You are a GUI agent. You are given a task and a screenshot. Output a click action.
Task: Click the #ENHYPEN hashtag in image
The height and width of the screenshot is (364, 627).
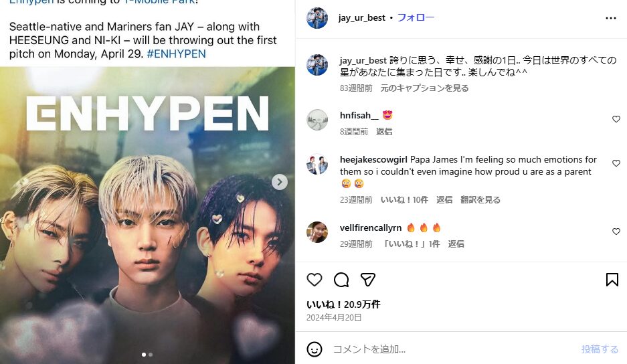click(x=177, y=54)
